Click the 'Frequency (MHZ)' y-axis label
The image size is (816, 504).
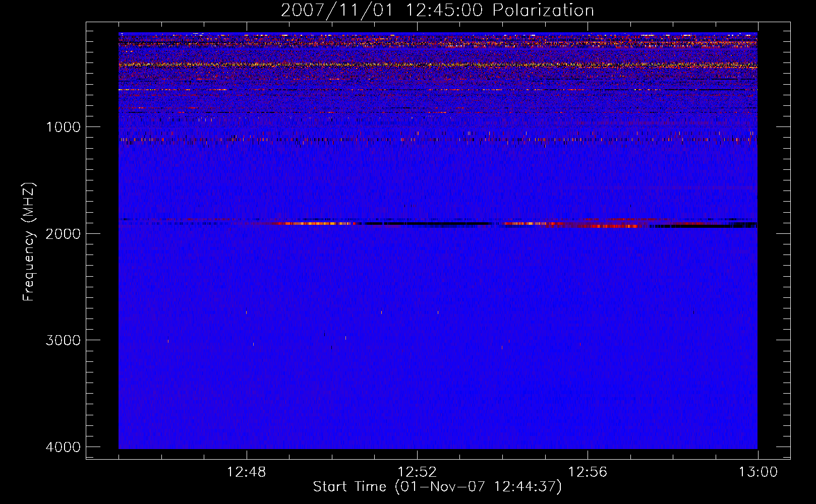coord(29,242)
